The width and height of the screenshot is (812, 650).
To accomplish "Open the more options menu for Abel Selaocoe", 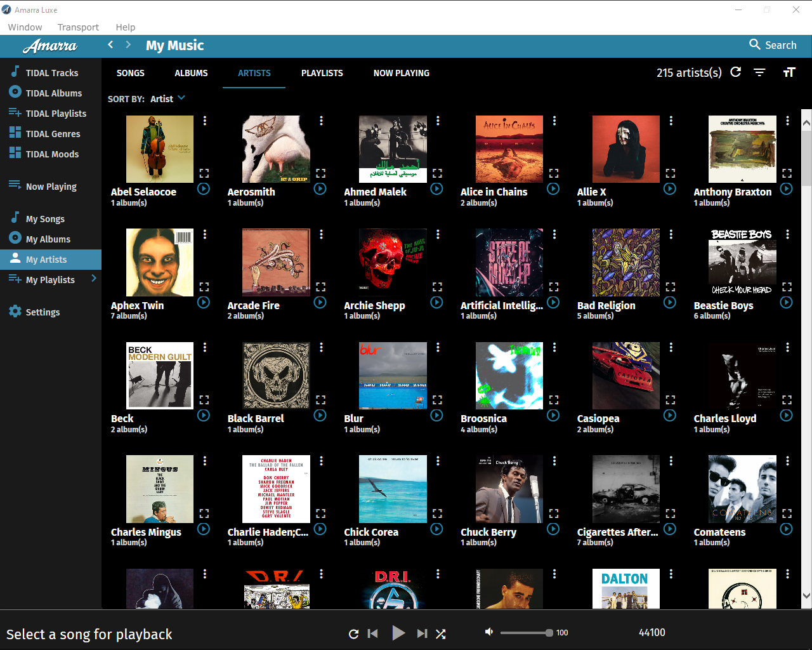I will [205, 121].
